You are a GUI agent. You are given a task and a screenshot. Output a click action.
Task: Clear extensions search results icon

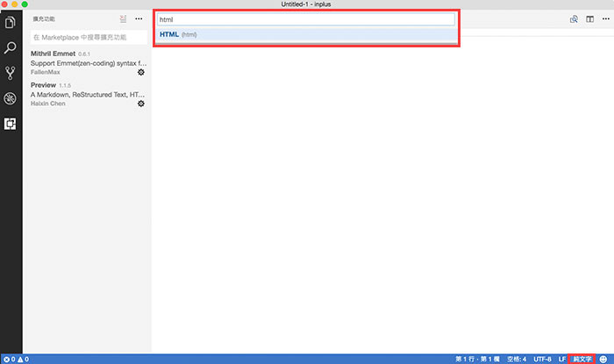coord(124,18)
